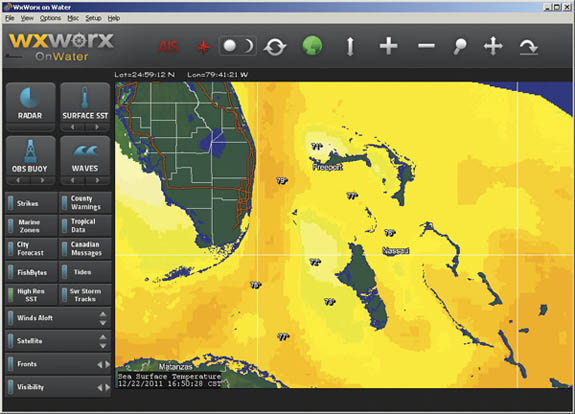Toggle the day/night mode switch
The height and width of the screenshot is (414, 575).
[237, 46]
